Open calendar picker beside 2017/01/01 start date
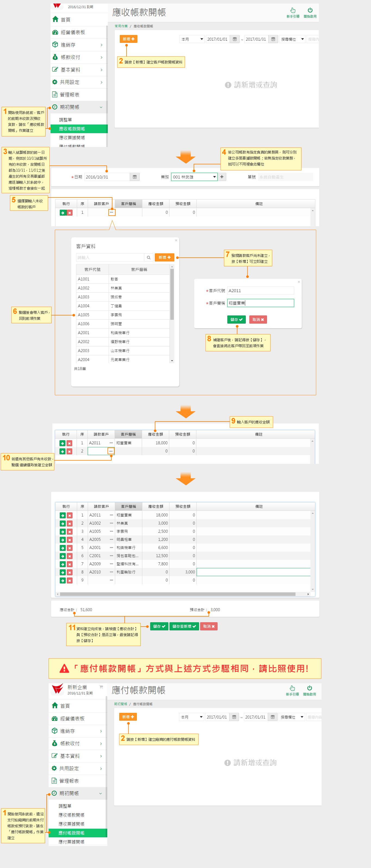Screen dimensions: 371x868 [235, 39]
